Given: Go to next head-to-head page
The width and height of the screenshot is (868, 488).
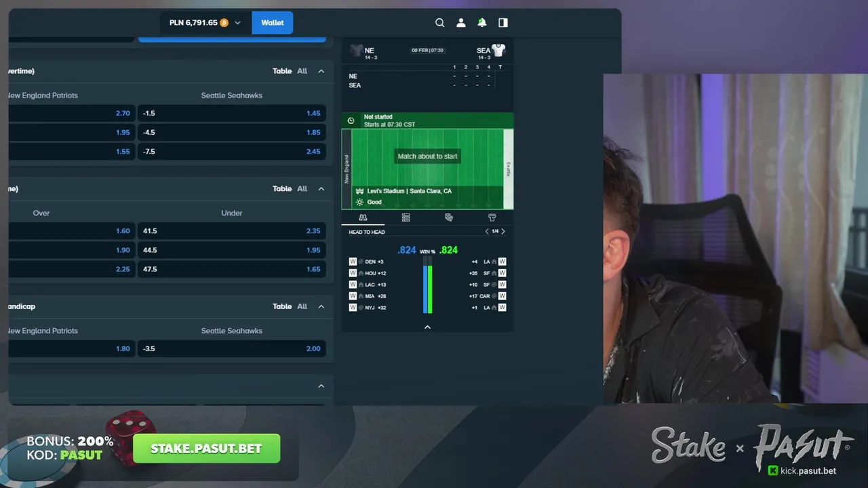Looking at the screenshot, I should [502, 232].
